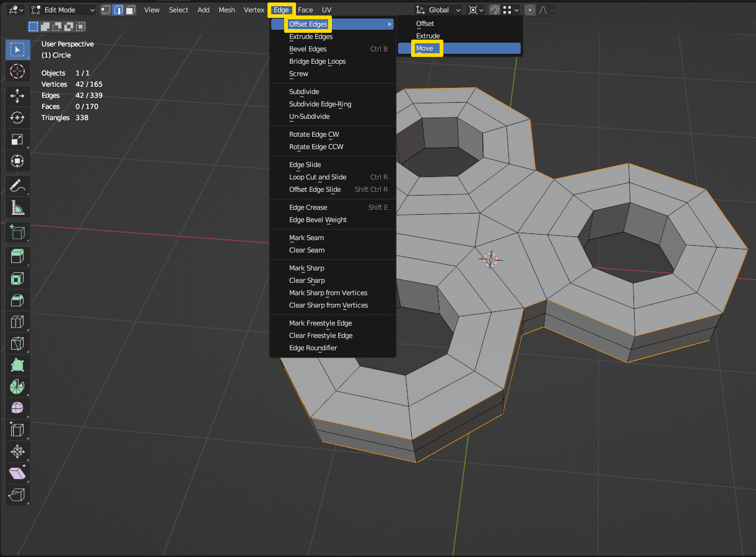Select the Knife tool
Viewport: 756px width, 557px height.
pos(17,343)
